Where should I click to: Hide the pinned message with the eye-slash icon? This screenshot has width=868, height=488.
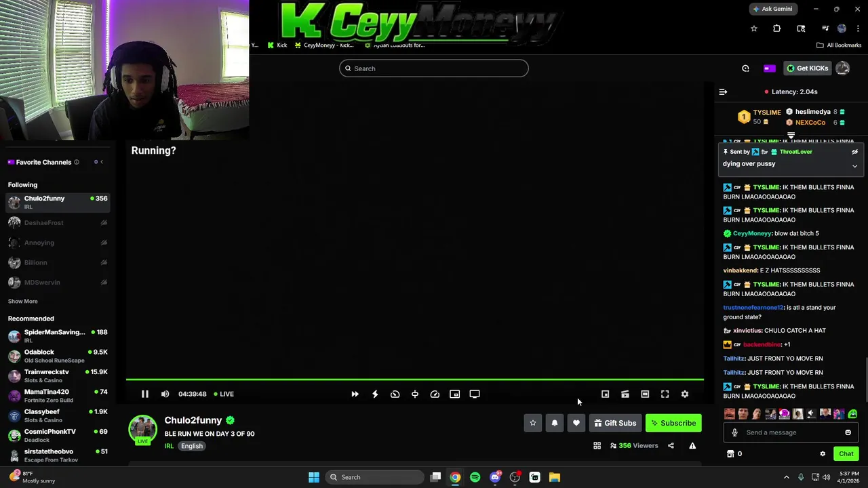click(x=854, y=152)
